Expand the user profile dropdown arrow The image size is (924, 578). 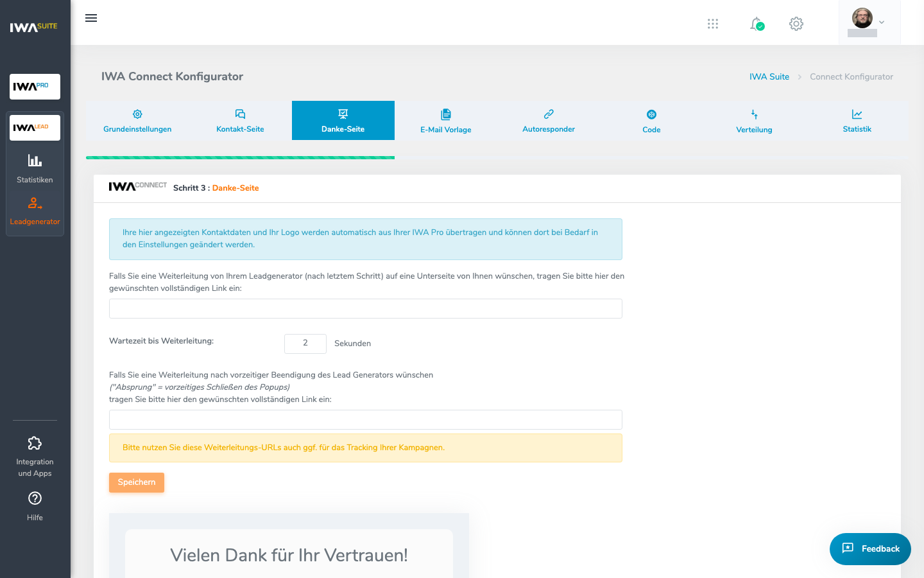pos(882,22)
